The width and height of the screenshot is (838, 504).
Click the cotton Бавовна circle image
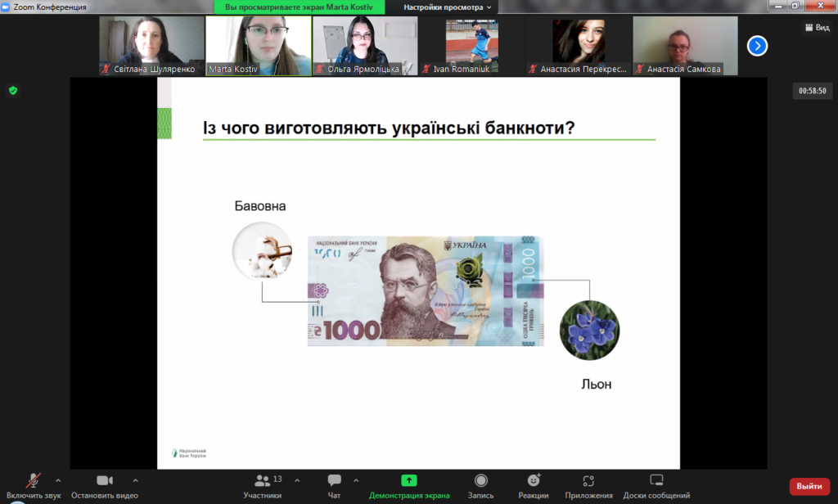tap(263, 251)
